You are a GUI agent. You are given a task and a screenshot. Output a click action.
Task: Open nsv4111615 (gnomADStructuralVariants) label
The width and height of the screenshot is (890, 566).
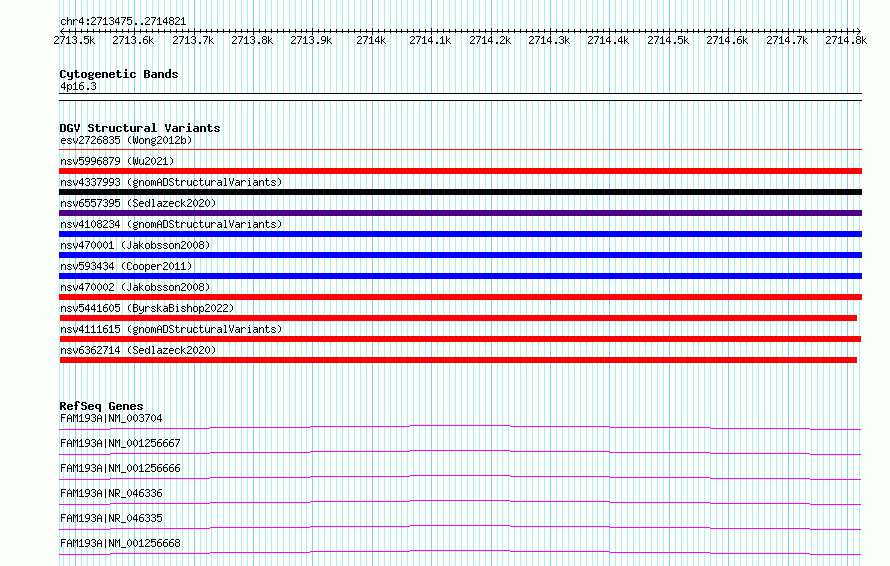click(x=171, y=329)
